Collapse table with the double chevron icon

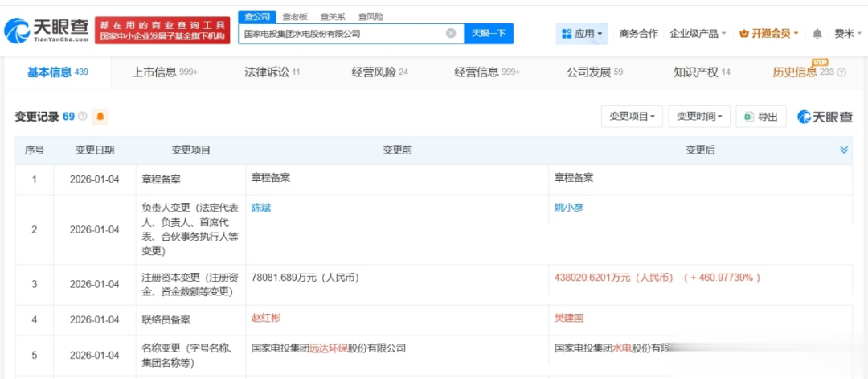point(844,150)
